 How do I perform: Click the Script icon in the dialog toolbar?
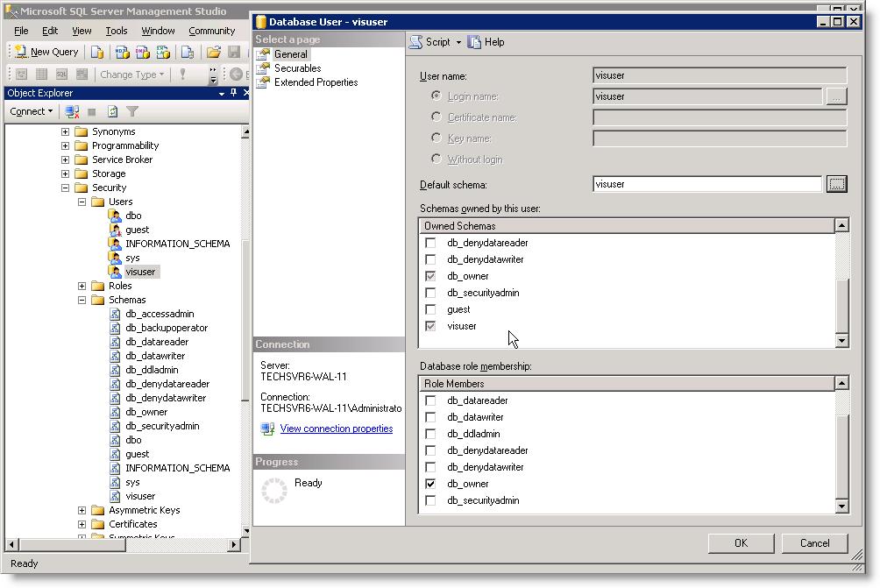(415, 42)
